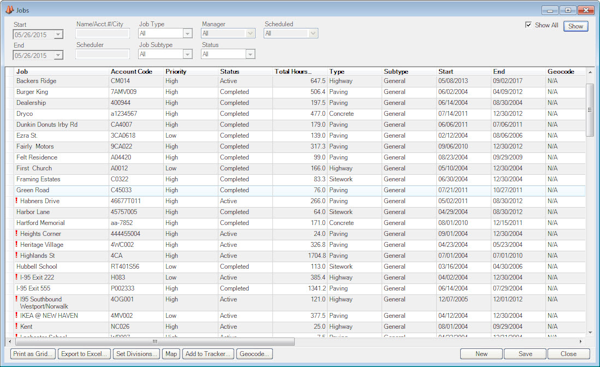Focus the Name/Acct #/City input field
The width and height of the screenshot is (600, 367).
pos(103,33)
